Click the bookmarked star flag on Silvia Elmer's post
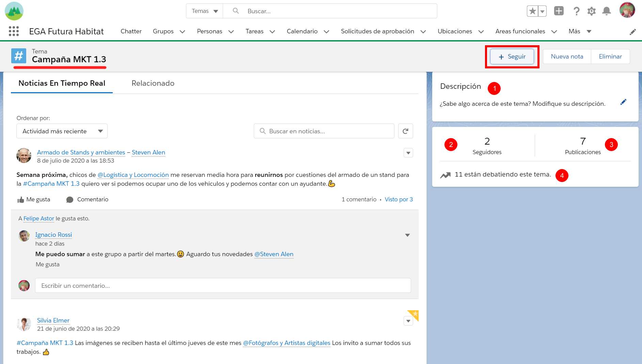 pos(414,314)
